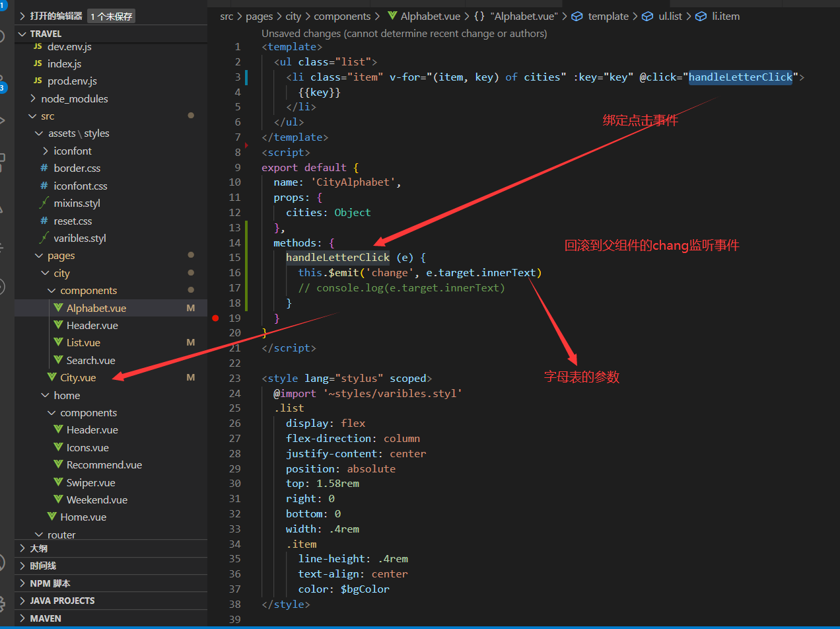Click the template breadcrumb
The image size is (840, 629).
point(600,17)
